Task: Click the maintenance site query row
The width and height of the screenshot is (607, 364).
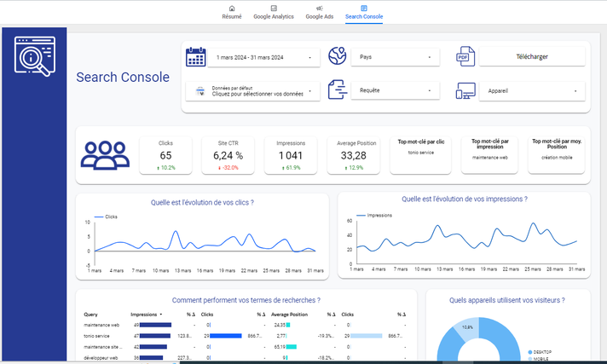Action: coord(245,347)
